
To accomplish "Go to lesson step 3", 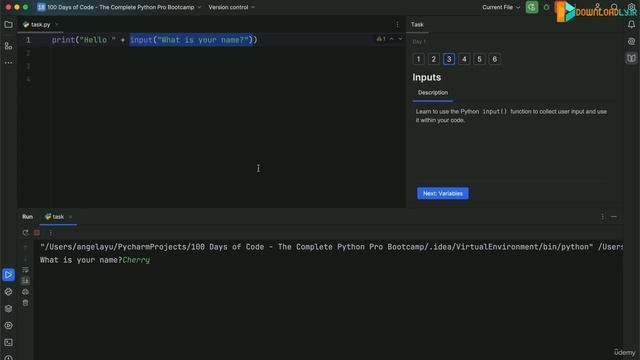I will point(449,59).
